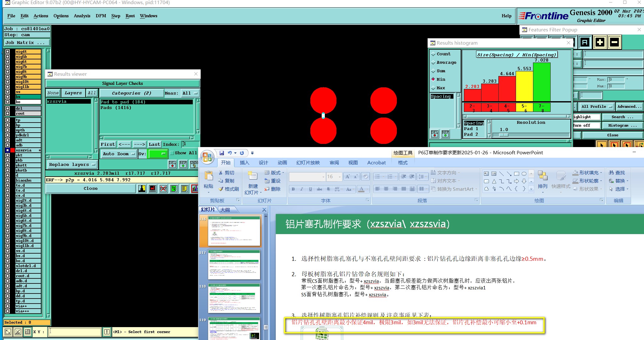This screenshot has height=340, width=644.
Task: Toggle the checkbox beside the drl layer
Action: click(x=8, y=108)
